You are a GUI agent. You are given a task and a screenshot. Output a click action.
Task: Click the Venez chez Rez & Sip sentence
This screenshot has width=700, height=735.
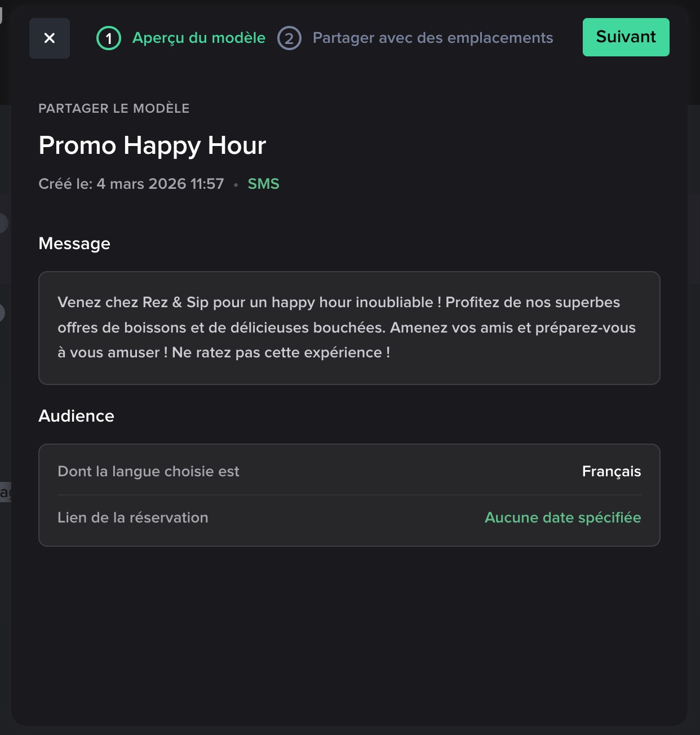click(248, 302)
